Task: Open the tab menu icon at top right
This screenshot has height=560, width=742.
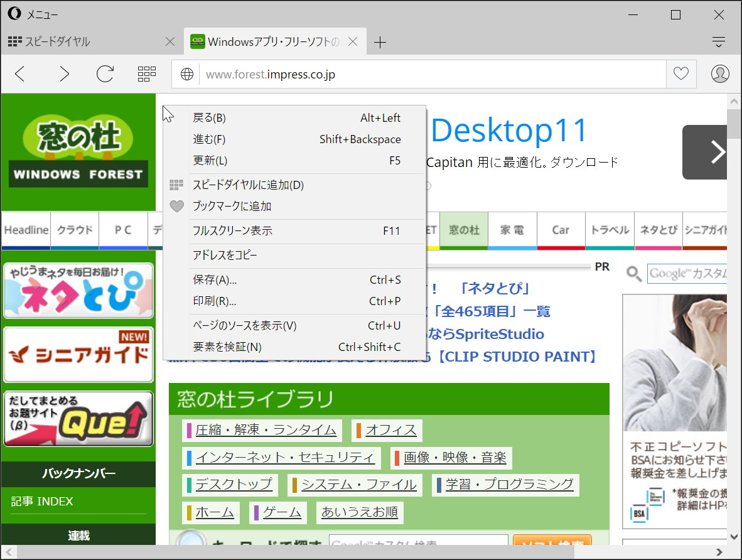Action: pyautogui.click(x=718, y=41)
